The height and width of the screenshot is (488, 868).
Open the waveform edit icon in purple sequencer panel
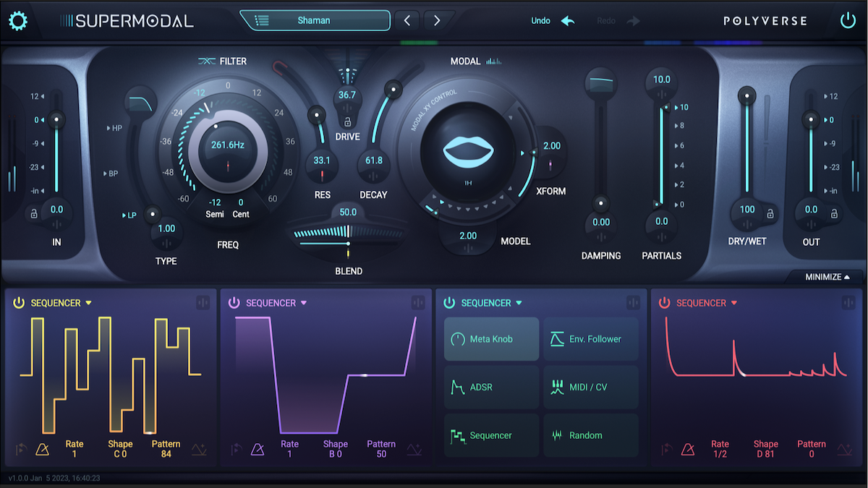tap(414, 448)
